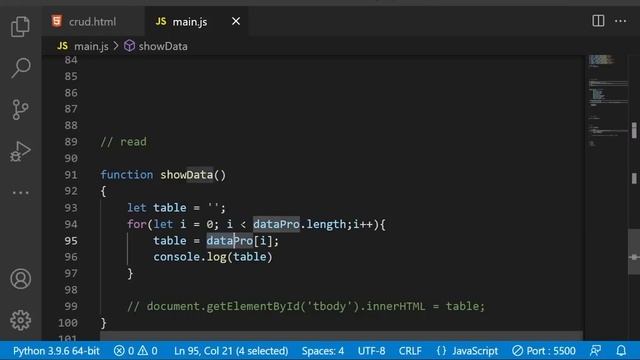The width and height of the screenshot is (640, 360).
Task: Click the error count icon in status bar
Action: click(119, 351)
